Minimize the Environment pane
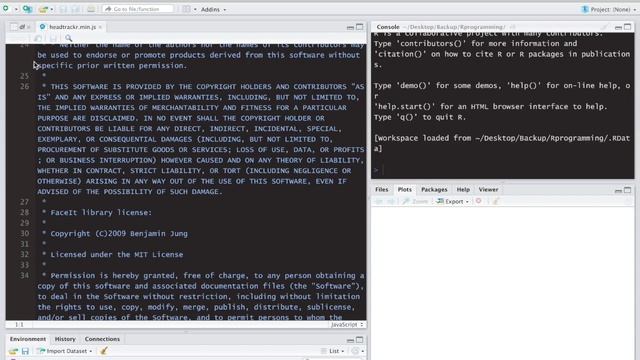 350,340
